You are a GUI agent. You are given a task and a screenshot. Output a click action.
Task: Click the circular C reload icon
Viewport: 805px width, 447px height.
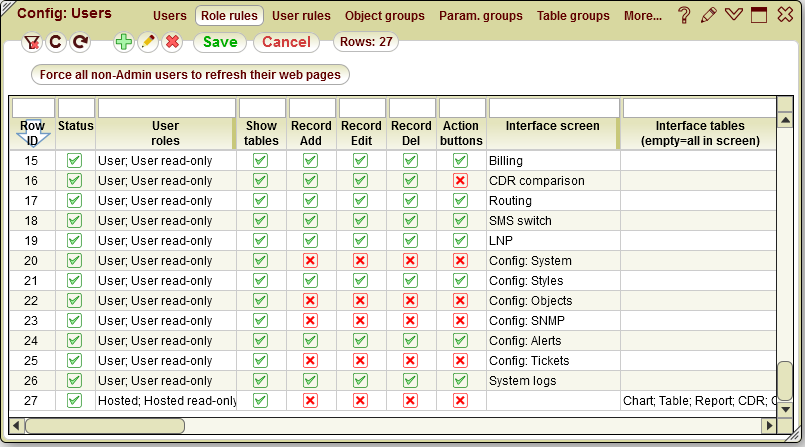56,42
